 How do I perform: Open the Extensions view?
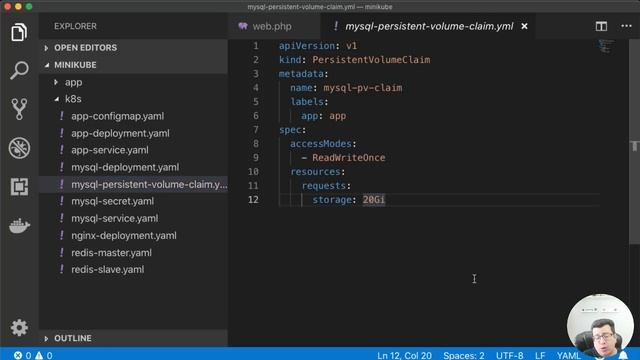tap(19, 187)
